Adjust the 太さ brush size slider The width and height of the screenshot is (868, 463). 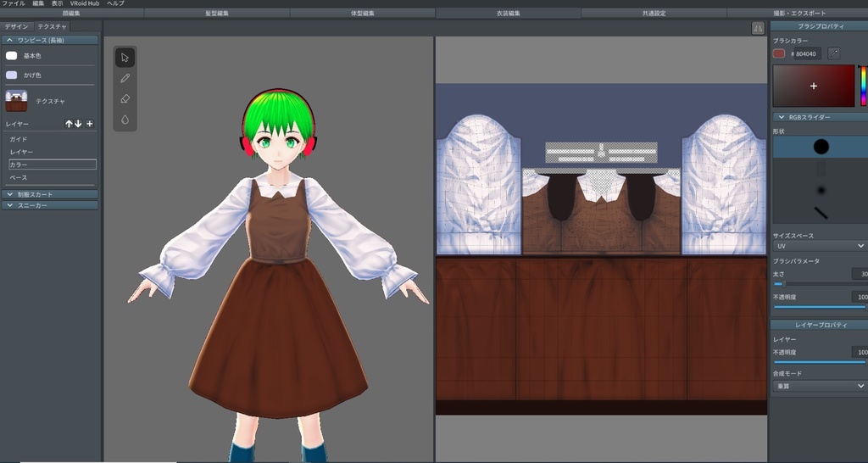pos(821,284)
